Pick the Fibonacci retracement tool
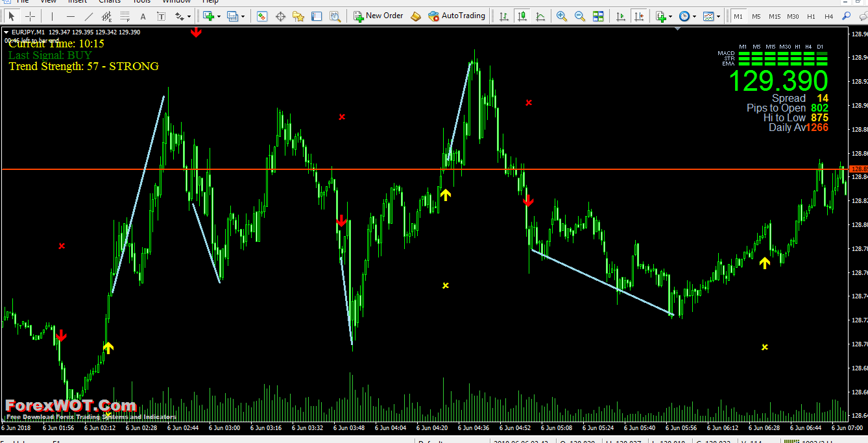The image size is (868, 443). [x=125, y=16]
